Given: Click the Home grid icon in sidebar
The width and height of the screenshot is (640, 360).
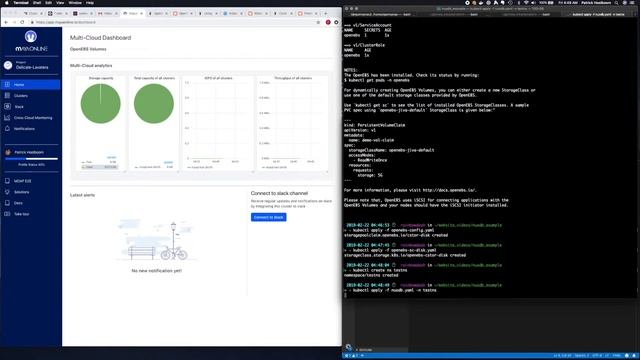Looking at the screenshot, I should click(x=7, y=84).
